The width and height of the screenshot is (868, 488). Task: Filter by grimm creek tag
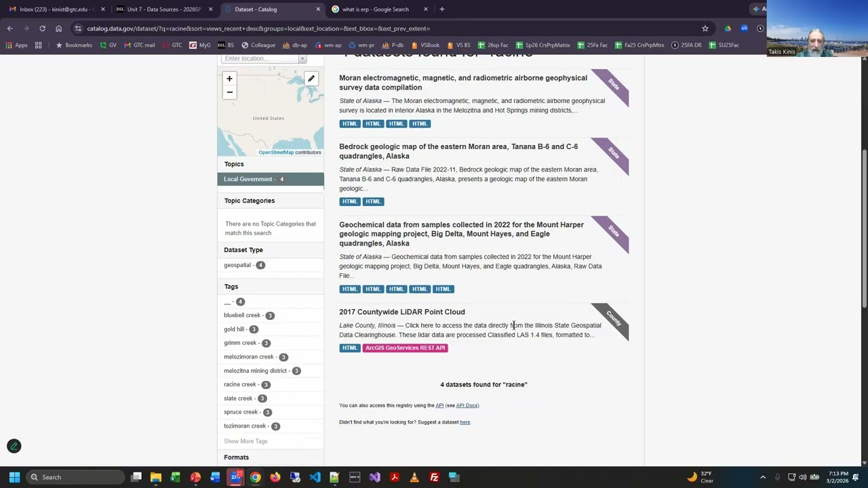click(x=247, y=343)
